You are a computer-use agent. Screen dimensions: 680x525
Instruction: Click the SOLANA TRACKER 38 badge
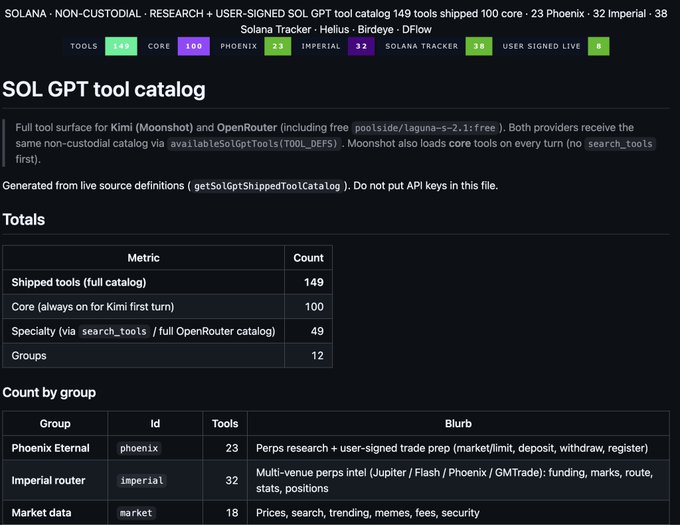tap(436, 46)
